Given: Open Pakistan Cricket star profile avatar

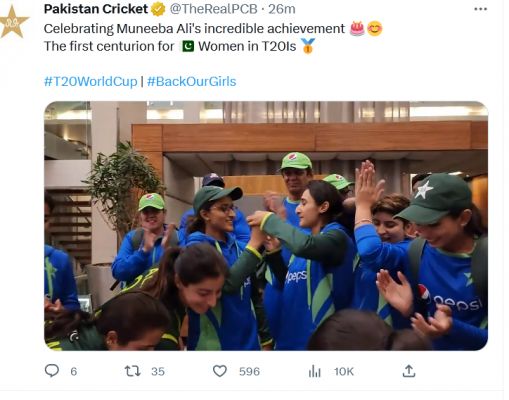Looking at the screenshot, I should pyautogui.click(x=13, y=22).
